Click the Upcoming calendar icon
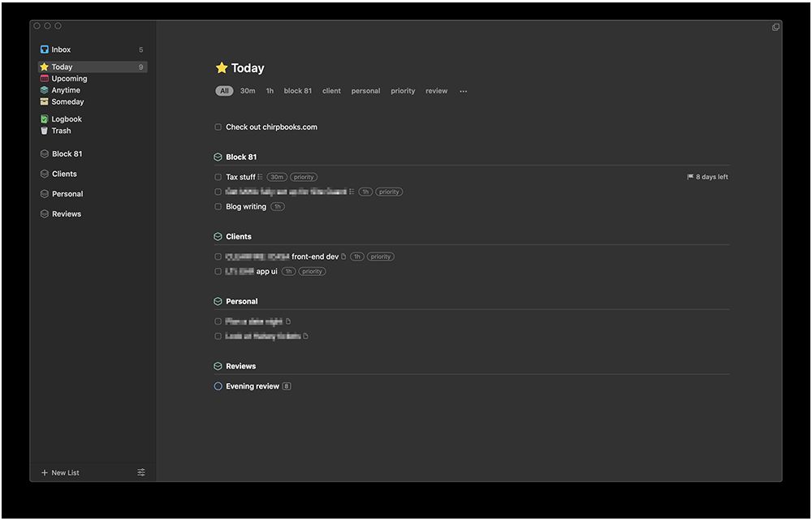 45,79
